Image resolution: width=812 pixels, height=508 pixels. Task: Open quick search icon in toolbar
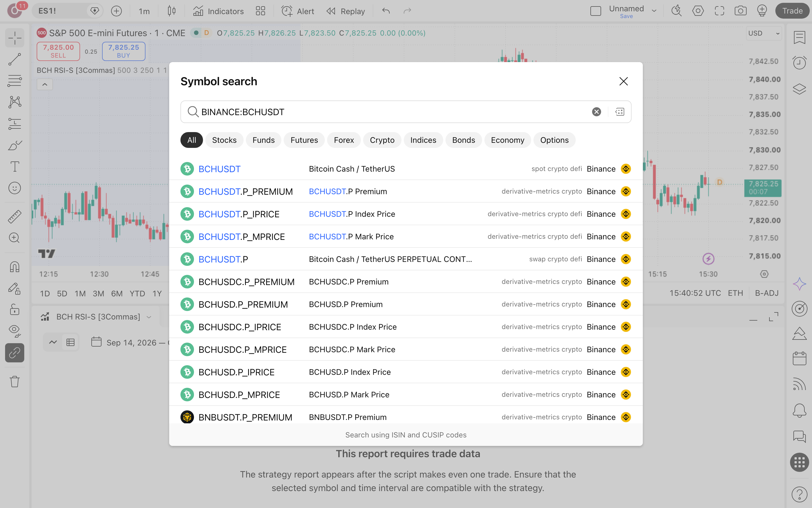[x=676, y=11]
